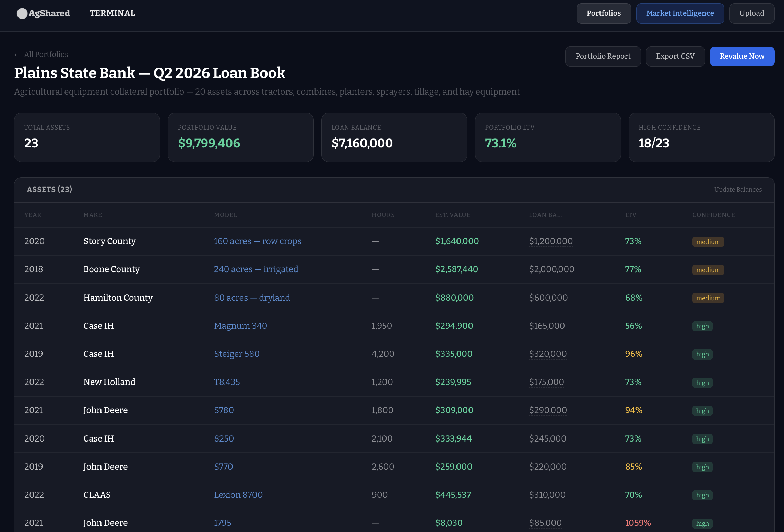
Task: Go back to All Portfolios
Action: 41,54
